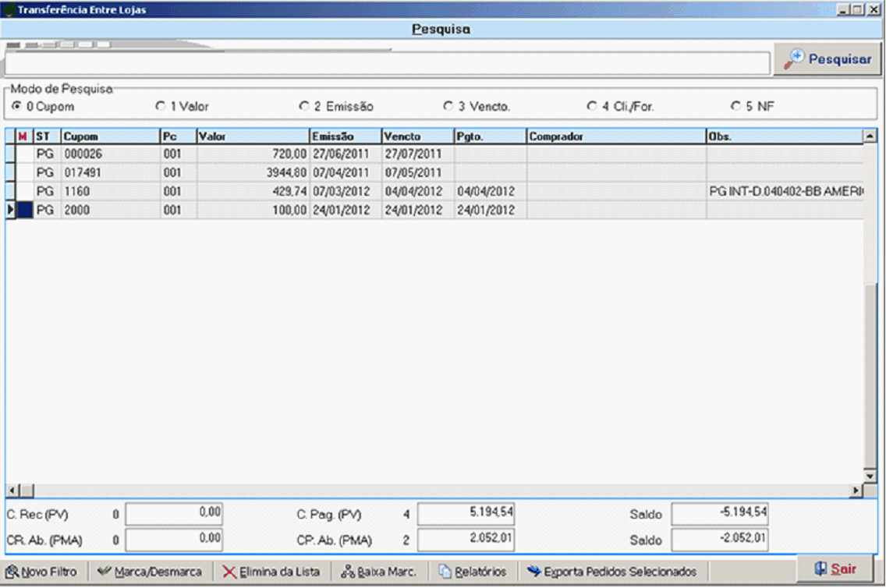The width and height of the screenshot is (886, 588).
Task: Click the Emissão column header
Action: pyautogui.click(x=345, y=136)
